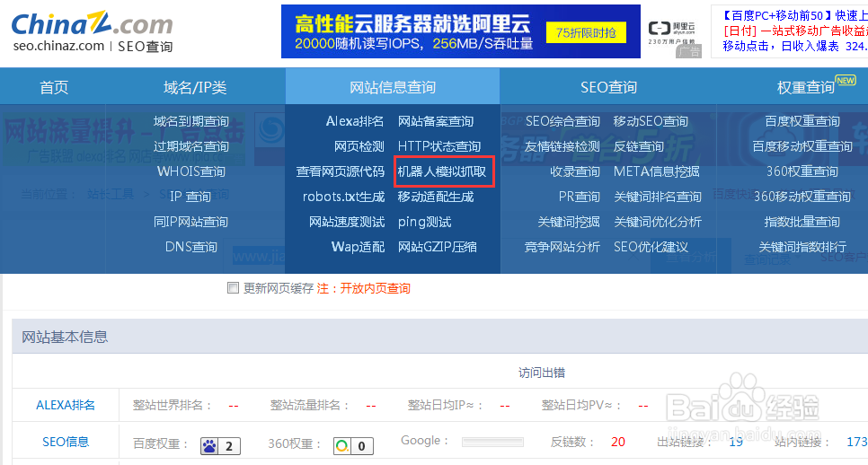
Task: Open 网站备案查询 menu entry
Action: (x=436, y=121)
